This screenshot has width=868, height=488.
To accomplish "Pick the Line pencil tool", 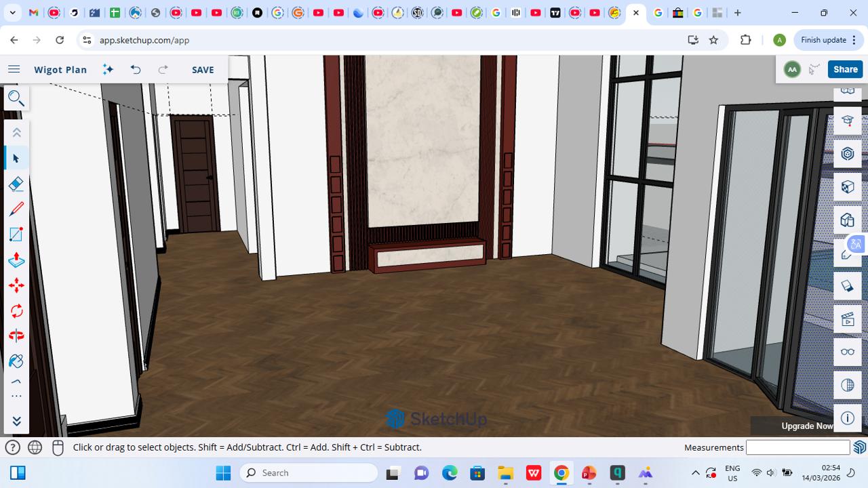I will pyautogui.click(x=16, y=209).
